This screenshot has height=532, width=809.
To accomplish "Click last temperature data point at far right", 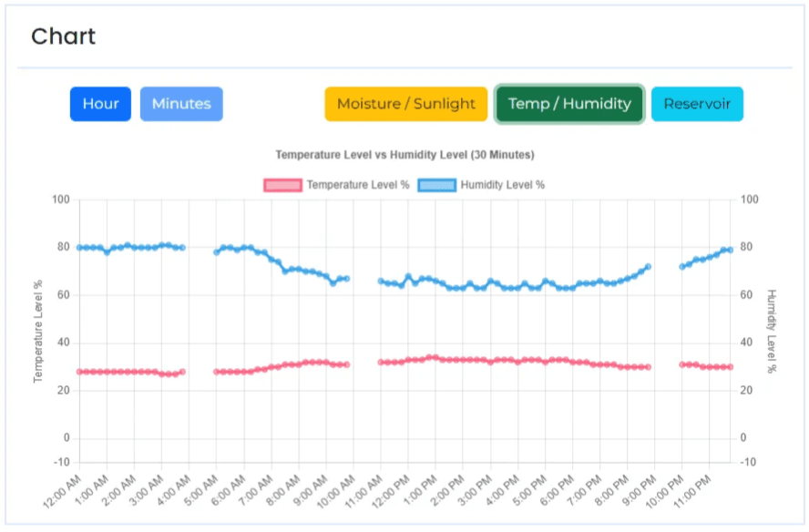I will click(x=730, y=367).
